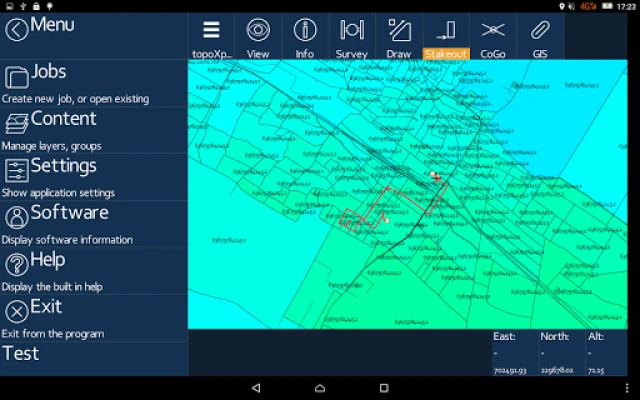Tap the location status bar icon
The image size is (640, 400).
pyautogui.click(x=562, y=6)
